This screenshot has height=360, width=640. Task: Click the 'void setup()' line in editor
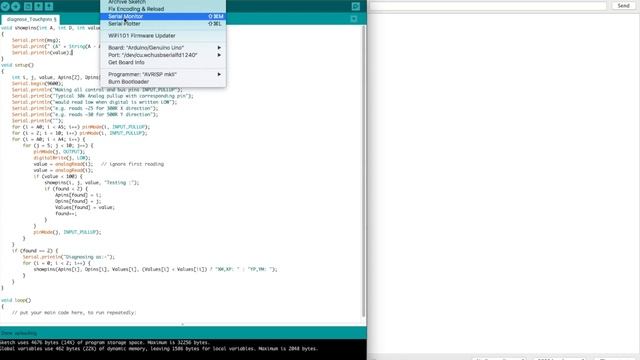point(18,65)
